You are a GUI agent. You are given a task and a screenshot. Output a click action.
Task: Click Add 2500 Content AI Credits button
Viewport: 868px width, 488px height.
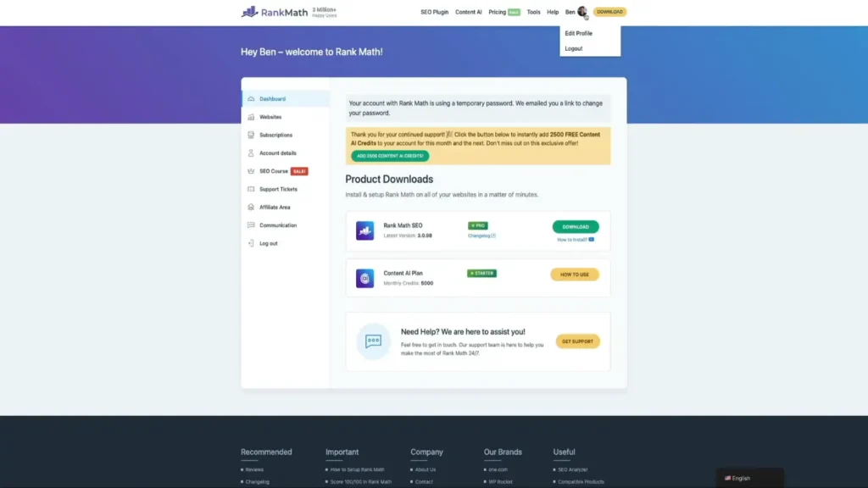pos(390,156)
